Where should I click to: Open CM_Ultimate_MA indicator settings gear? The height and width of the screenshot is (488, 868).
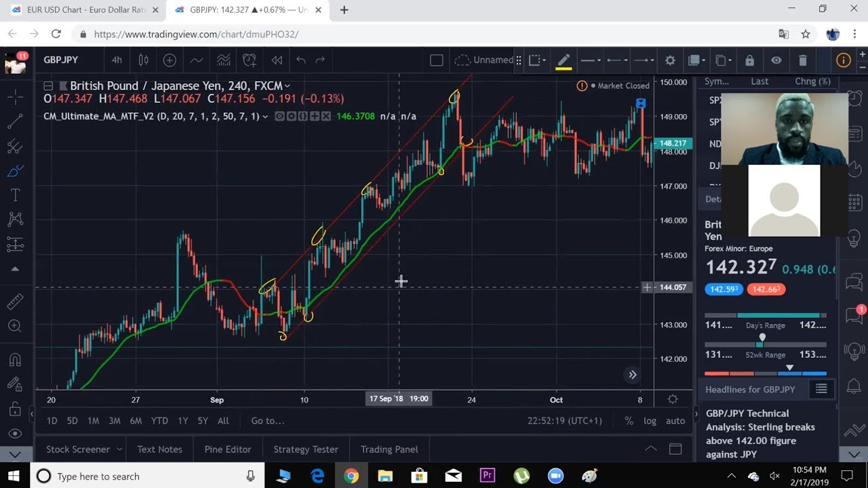point(291,117)
